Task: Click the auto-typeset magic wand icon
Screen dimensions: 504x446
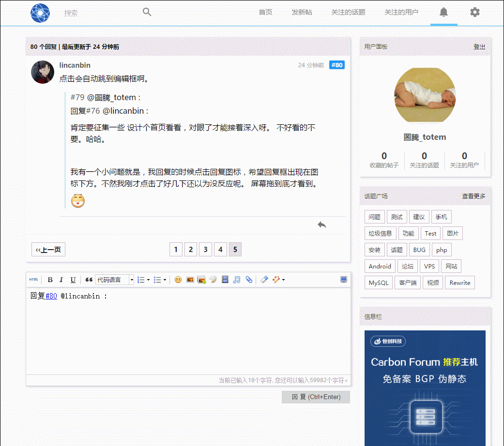Action: [x=276, y=280]
